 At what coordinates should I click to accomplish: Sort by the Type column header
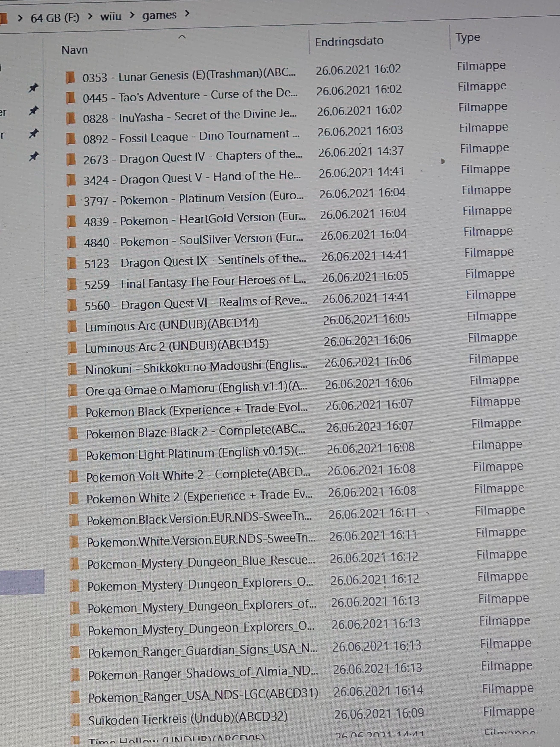pyautogui.click(x=467, y=37)
